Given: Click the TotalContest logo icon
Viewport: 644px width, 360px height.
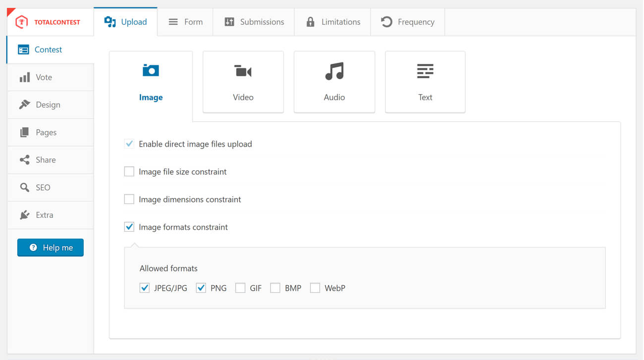Looking at the screenshot, I should [x=22, y=22].
